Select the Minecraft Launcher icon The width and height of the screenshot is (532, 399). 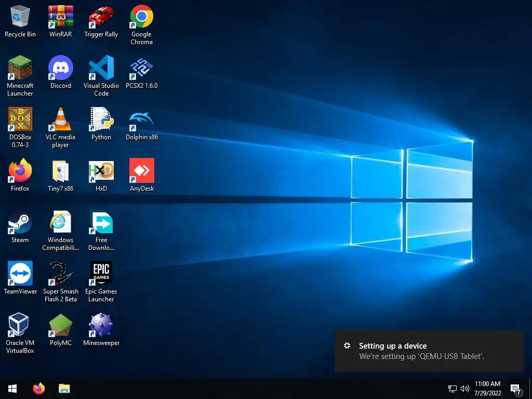[x=20, y=76]
